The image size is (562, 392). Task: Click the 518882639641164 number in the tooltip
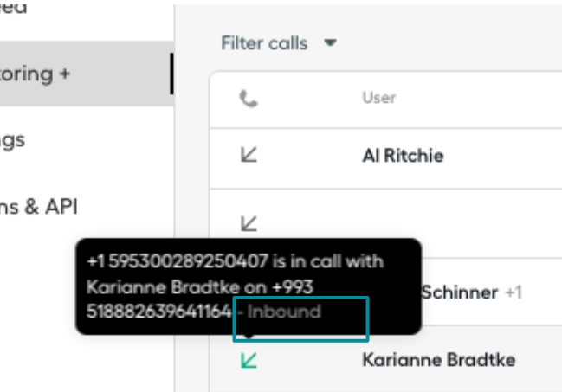pyautogui.click(x=159, y=312)
